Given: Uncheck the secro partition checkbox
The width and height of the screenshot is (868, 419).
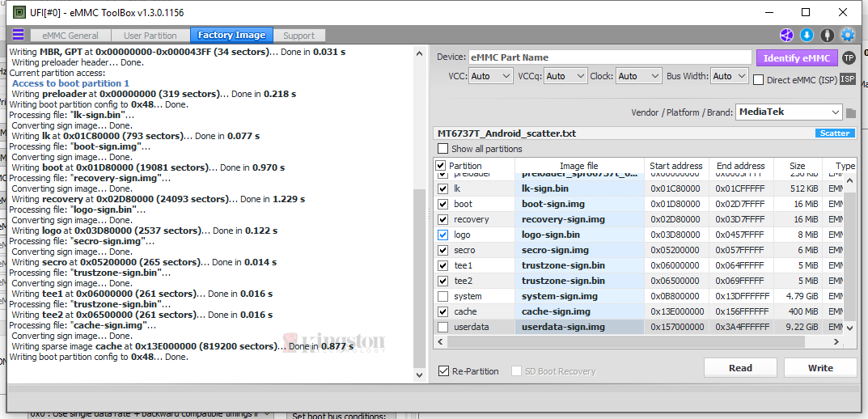Looking at the screenshot, I should pos(442,250).
